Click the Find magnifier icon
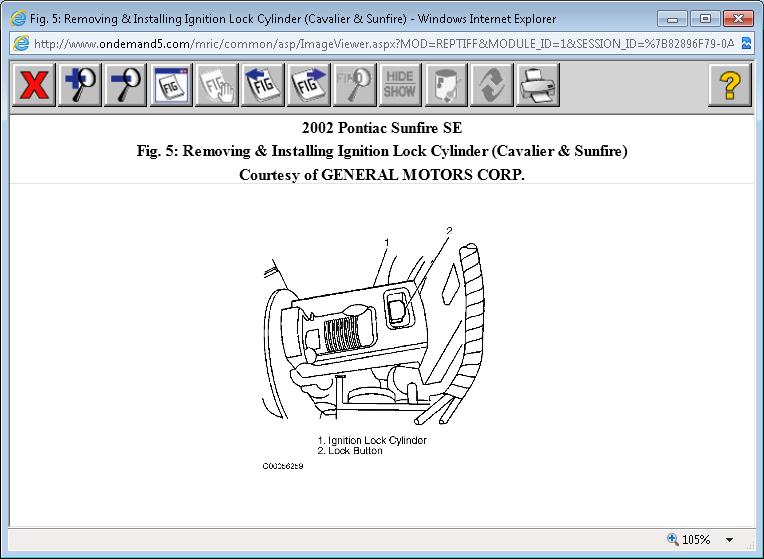 pyautogui.click(x=354, y=85)
